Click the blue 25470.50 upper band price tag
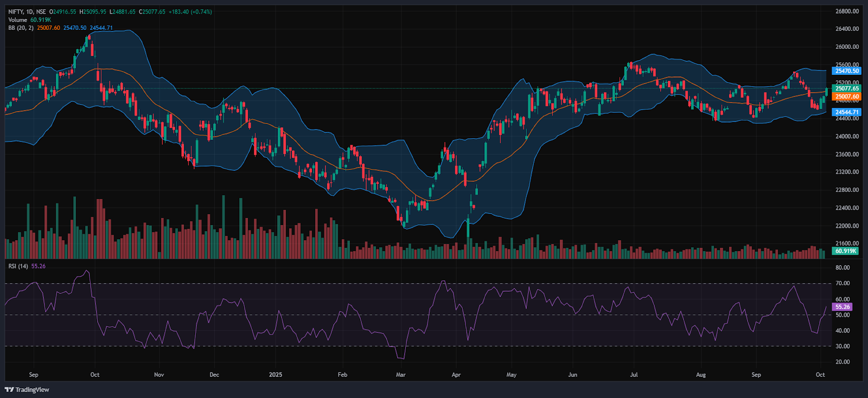Image resolution: width=868 pixels, height=398 pixels. [846, 71]
